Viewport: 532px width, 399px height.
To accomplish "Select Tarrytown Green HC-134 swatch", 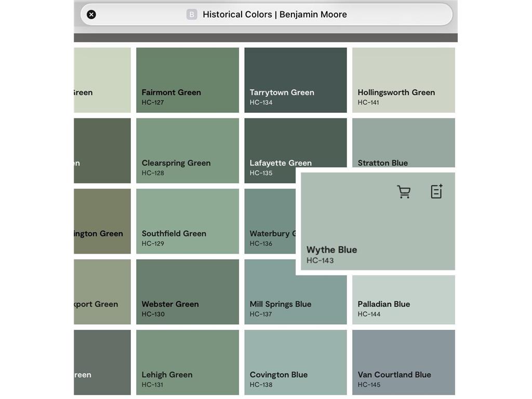I will click(x=296, y=80).
